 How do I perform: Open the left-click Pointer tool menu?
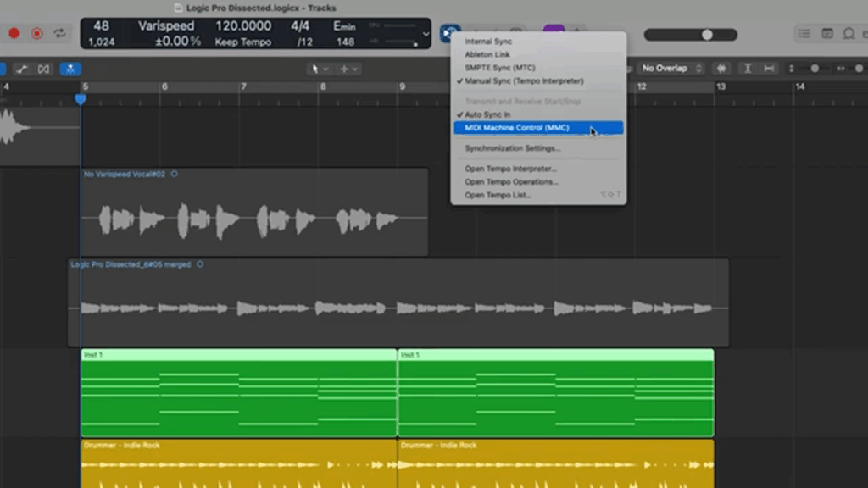pos(320,69)
